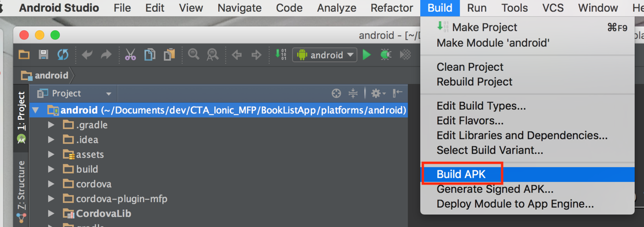This screenshot has width=644, height=227.
Task: Open the Edit menu
Action: [x=155, y=8]
